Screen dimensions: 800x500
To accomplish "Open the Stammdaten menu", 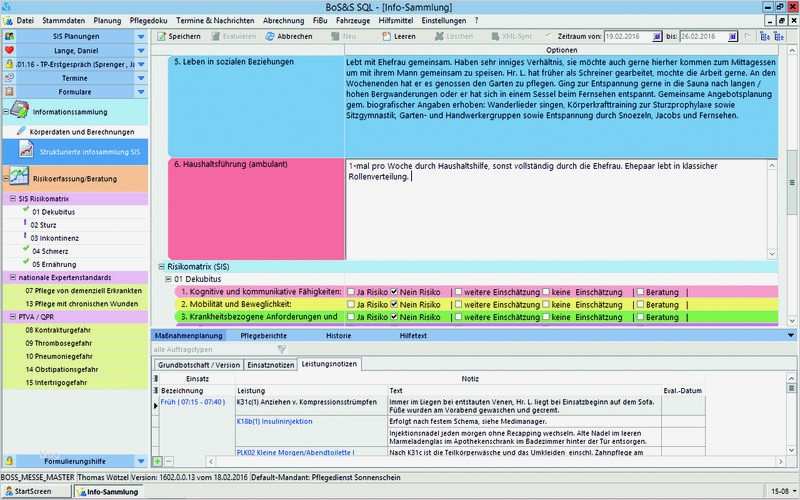I will point(64,20).
